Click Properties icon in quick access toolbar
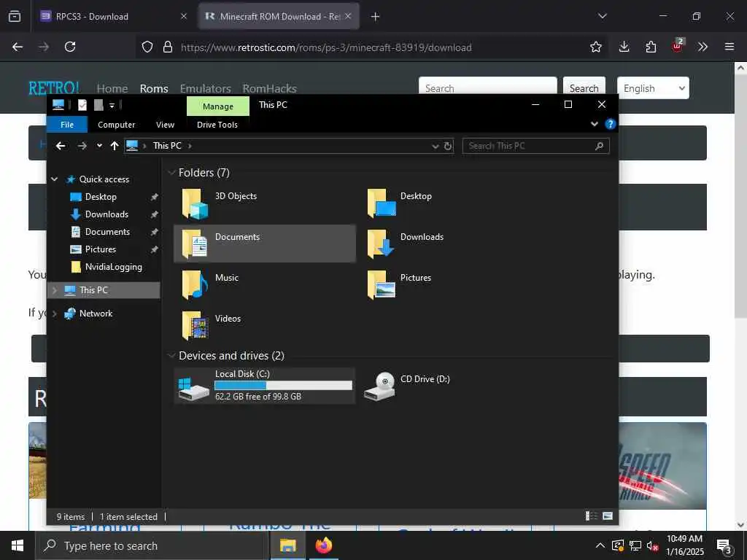Screen dimensions: 747x560 pyautogui.click(x=82, y=105)
